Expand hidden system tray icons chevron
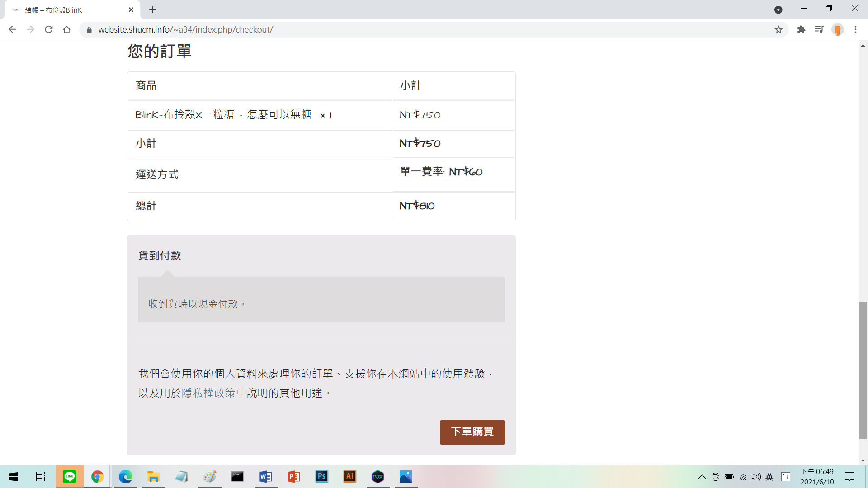The image size is (868, 488). pyautogui.click(x=702, y=477)
